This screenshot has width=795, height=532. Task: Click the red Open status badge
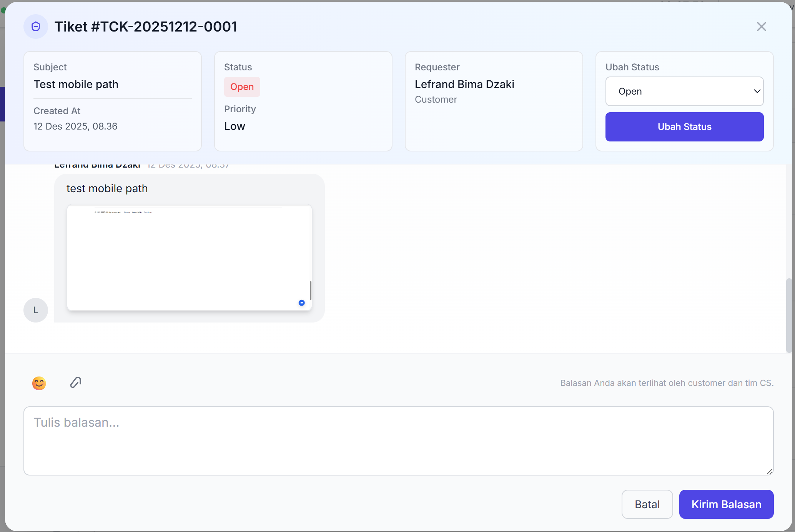click(x=242, y=87)
